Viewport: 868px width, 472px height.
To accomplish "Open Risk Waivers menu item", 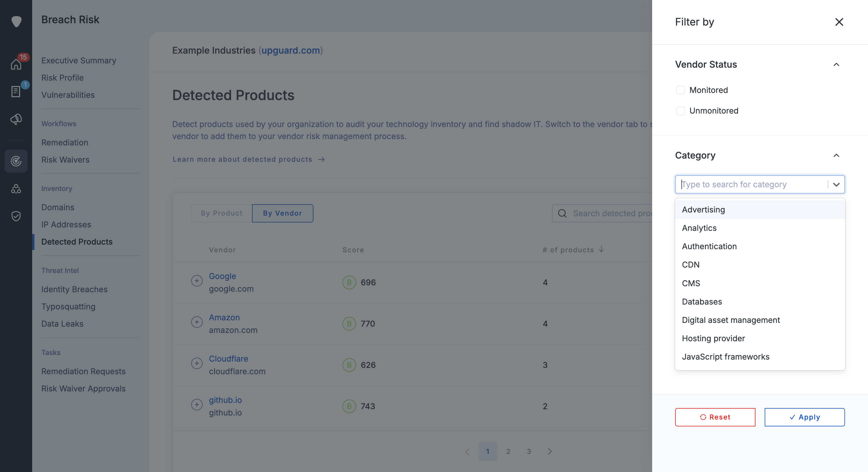I will coord(65,160).
